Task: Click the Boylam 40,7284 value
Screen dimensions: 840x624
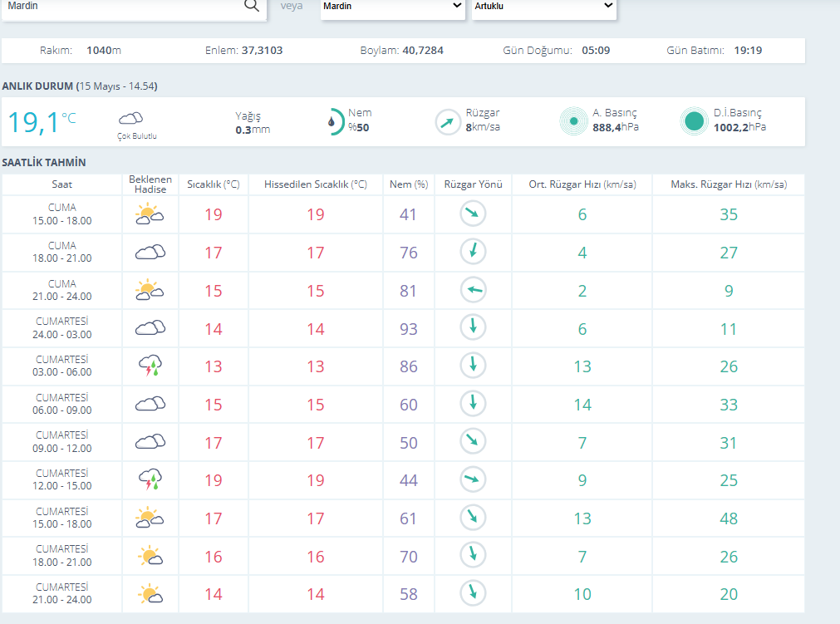Action: click(x=423, y=51)
